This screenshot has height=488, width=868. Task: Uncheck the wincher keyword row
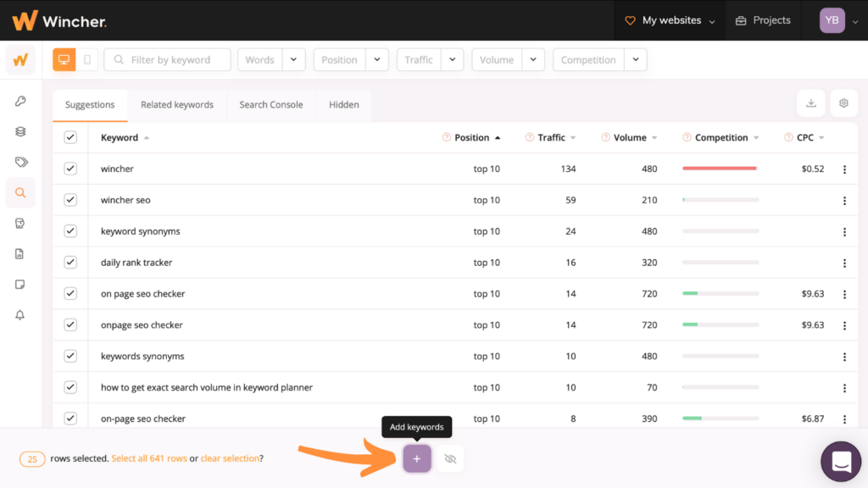click(x=70, y=169)
